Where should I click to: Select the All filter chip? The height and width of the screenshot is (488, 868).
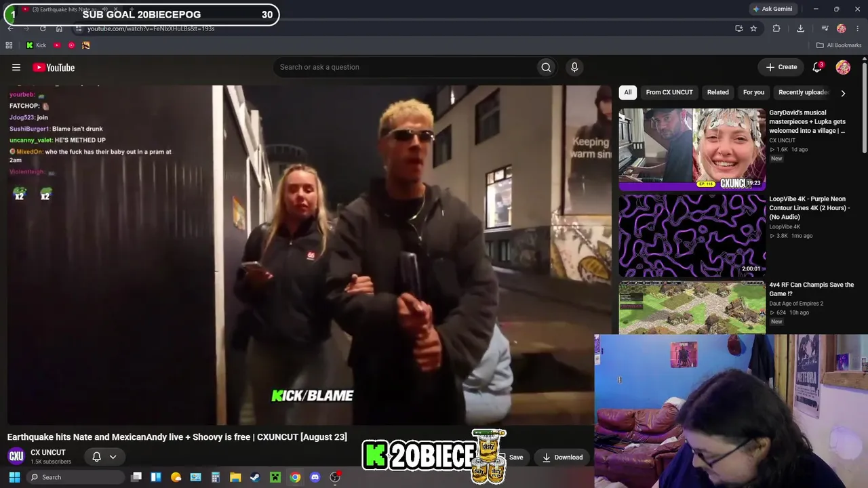pyautogui.click(x=628, y=92)
